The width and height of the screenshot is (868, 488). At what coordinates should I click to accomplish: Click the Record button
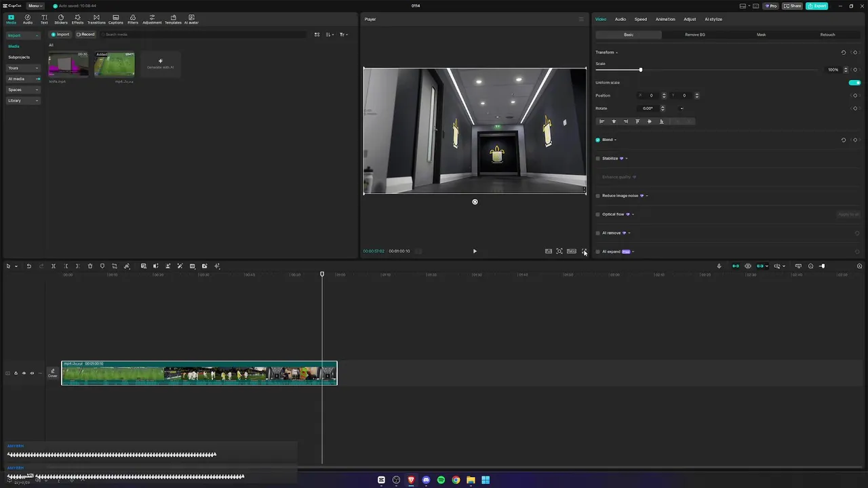pyautogui.click(x=85, y=34)
